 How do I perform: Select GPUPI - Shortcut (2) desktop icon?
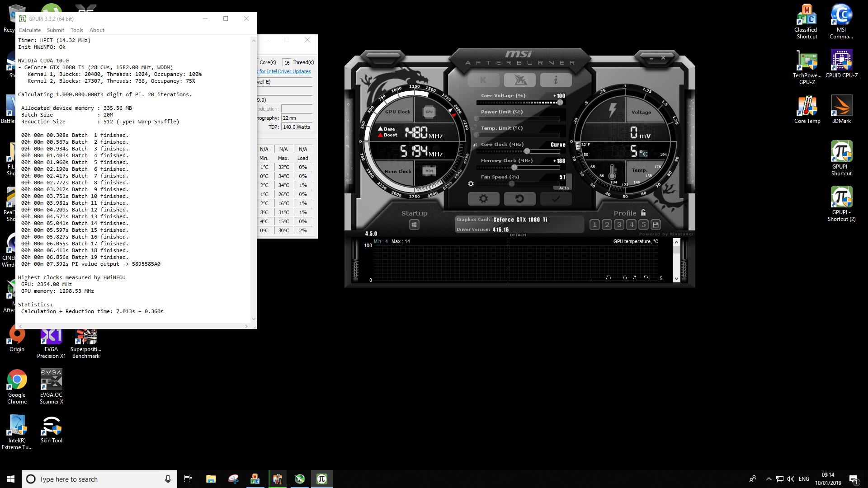pos(841,204)
